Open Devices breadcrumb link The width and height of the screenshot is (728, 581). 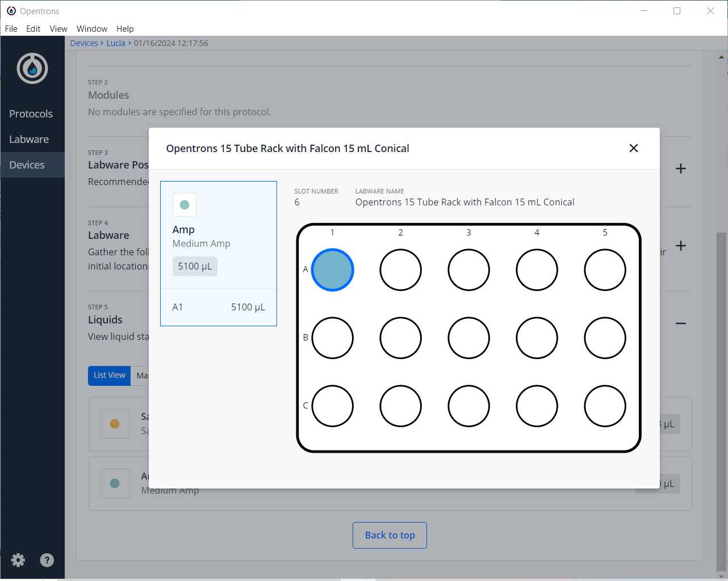[84, 43]
